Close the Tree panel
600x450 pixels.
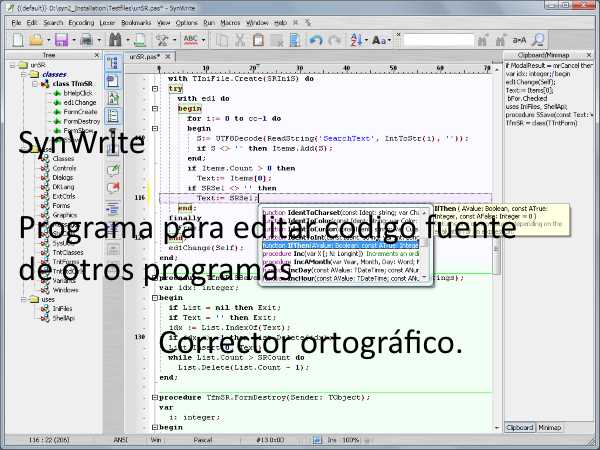pos(97,55)
